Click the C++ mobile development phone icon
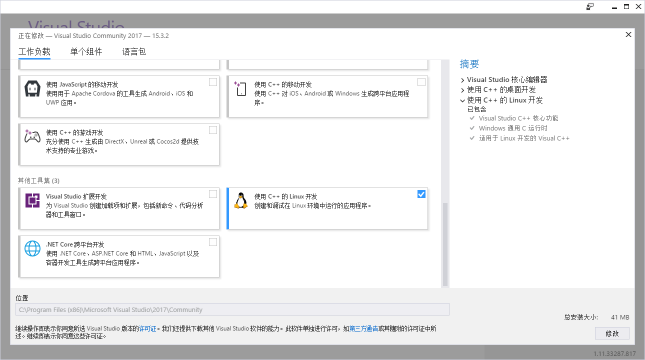Image resolution: width=645 pixels, height=360 pixels. click(x=241, y=88)
